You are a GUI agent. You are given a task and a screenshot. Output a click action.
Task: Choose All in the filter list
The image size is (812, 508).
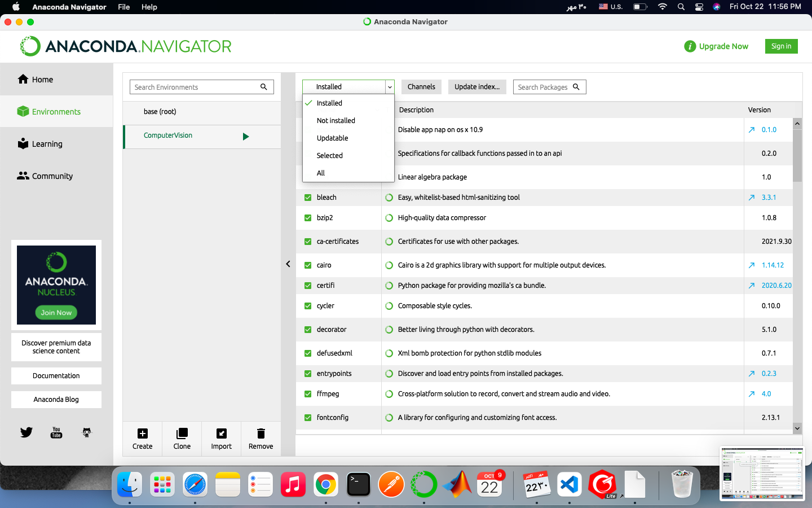click(348, 173)
